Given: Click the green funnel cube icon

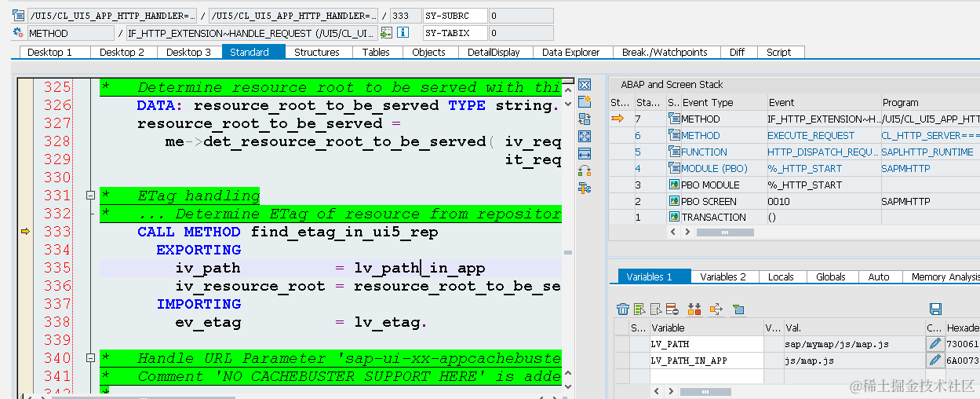Looking at the screenshot, I should [738, 309].
